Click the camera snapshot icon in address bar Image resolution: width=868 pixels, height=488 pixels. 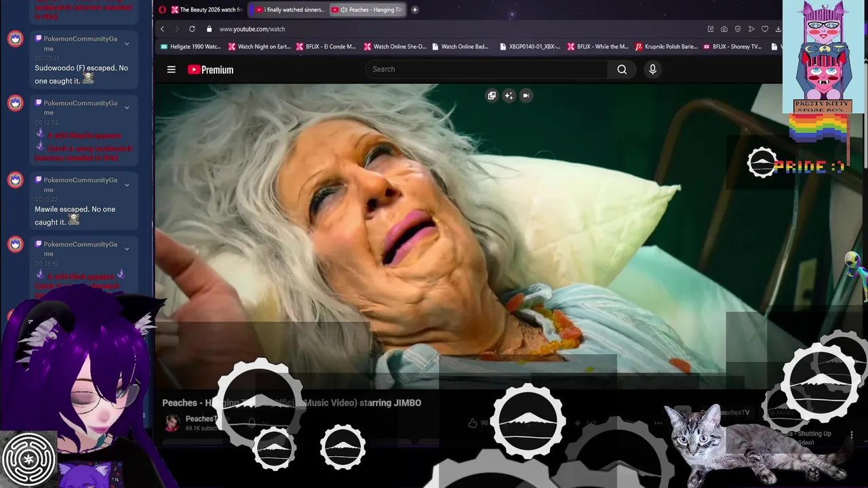(724, 29)
